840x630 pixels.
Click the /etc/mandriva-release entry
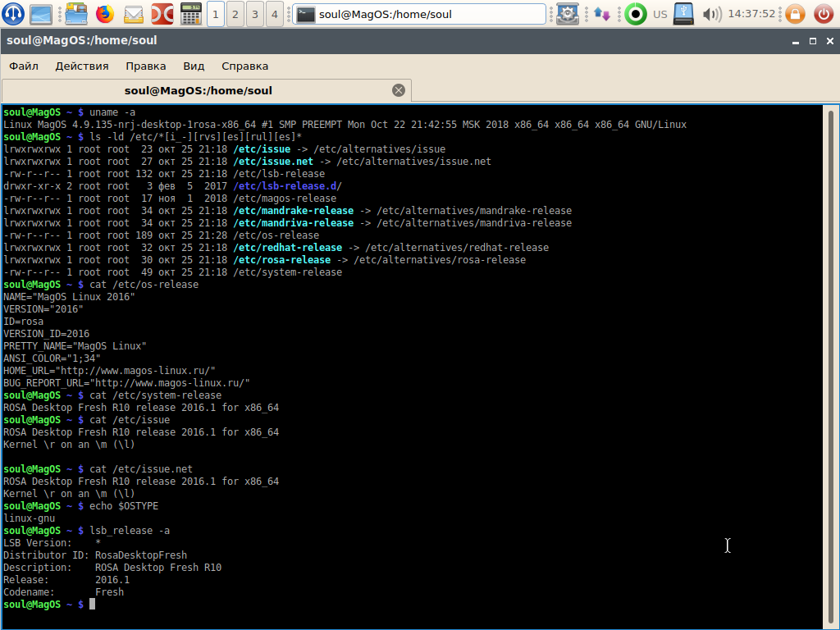click(293, 223)
